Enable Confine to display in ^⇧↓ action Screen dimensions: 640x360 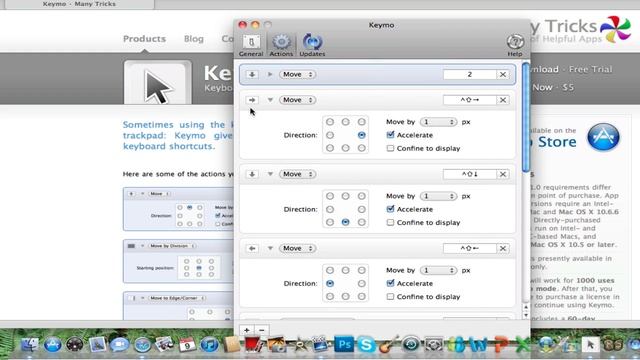pos(390,222)
